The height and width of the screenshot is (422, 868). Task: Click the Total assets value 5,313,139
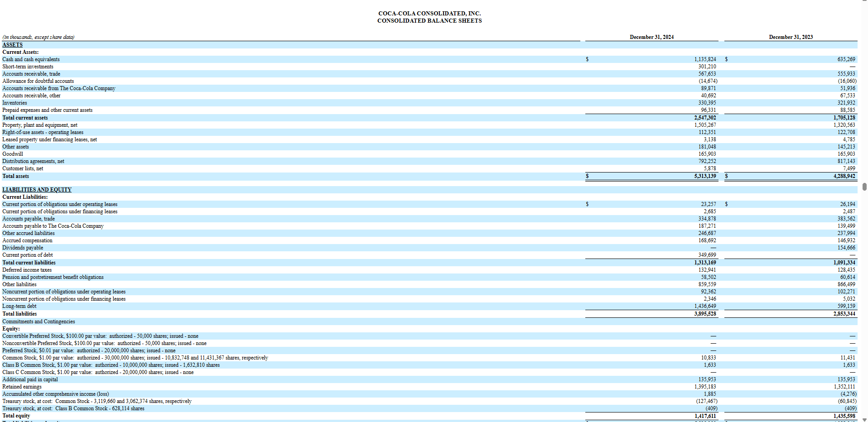click(x=704, y=176)
